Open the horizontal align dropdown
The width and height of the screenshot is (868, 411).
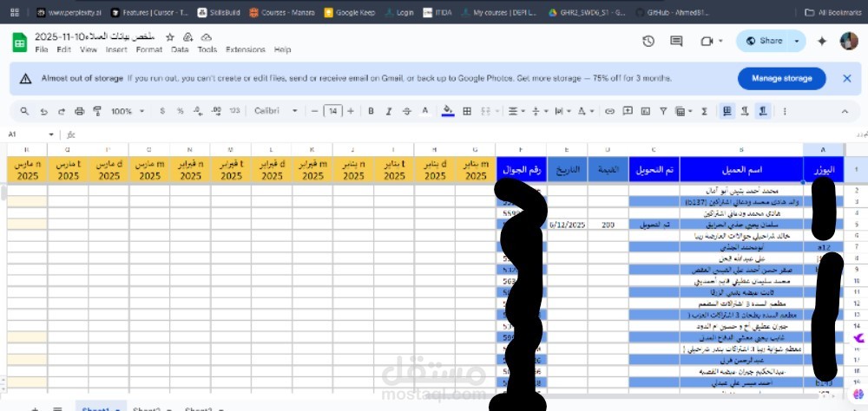[516, 111]
